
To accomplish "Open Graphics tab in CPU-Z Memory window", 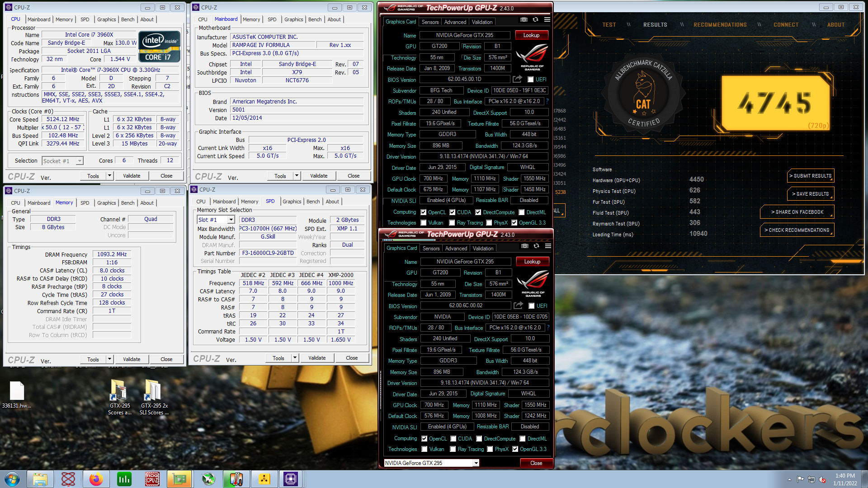I will pyautogui.click(x=107, y=203).
